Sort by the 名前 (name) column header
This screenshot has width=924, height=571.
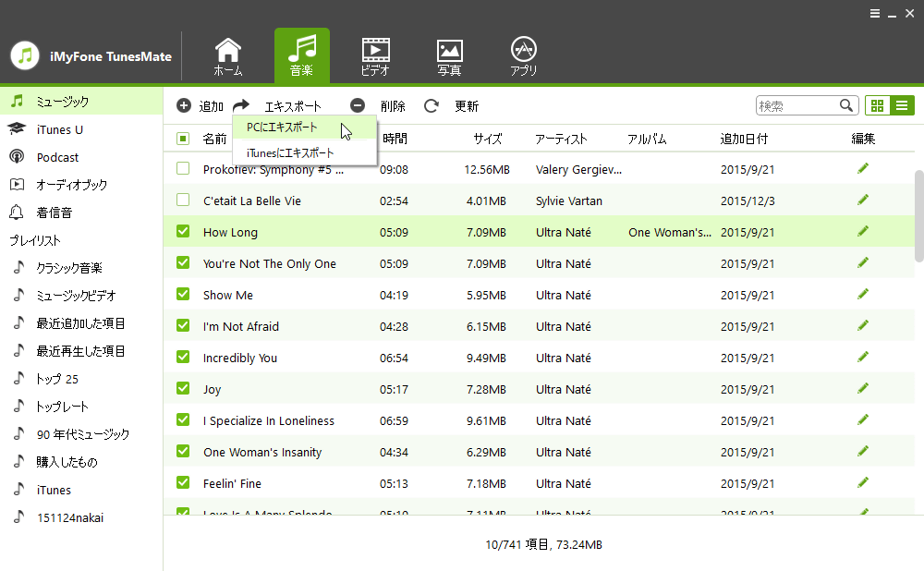[214, 140]
